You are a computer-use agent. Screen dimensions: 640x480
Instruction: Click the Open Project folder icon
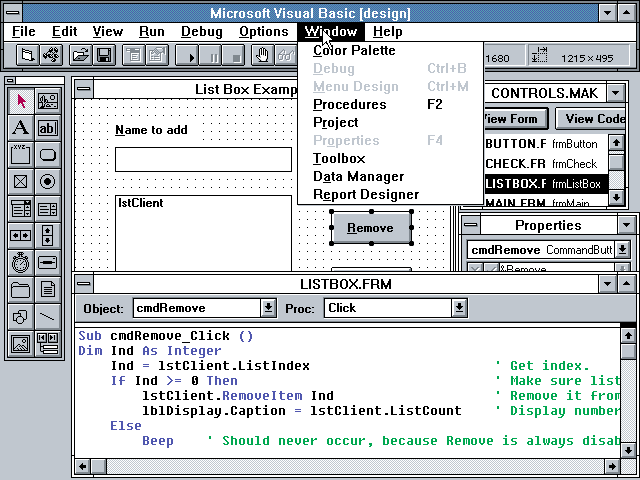point(82,55)
